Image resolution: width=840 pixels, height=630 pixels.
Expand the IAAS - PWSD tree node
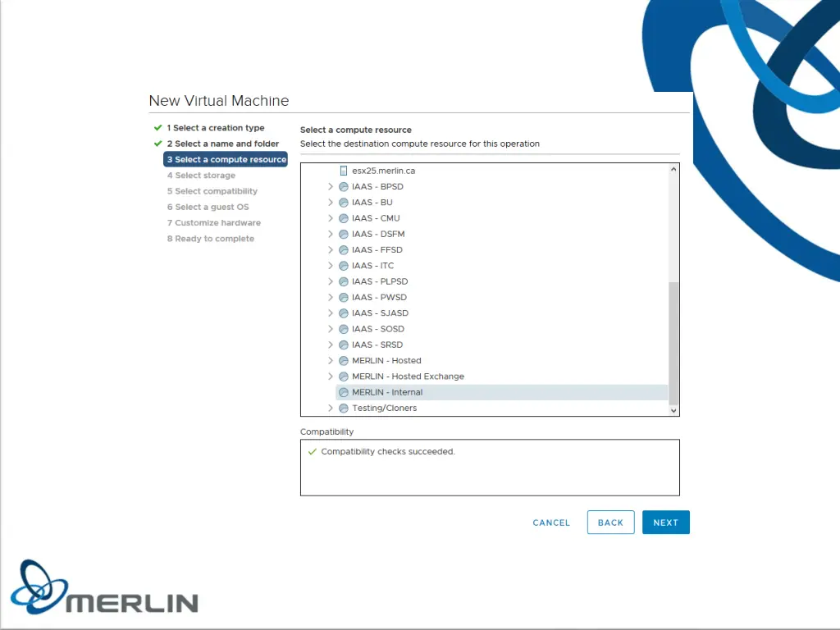point(331,297)
